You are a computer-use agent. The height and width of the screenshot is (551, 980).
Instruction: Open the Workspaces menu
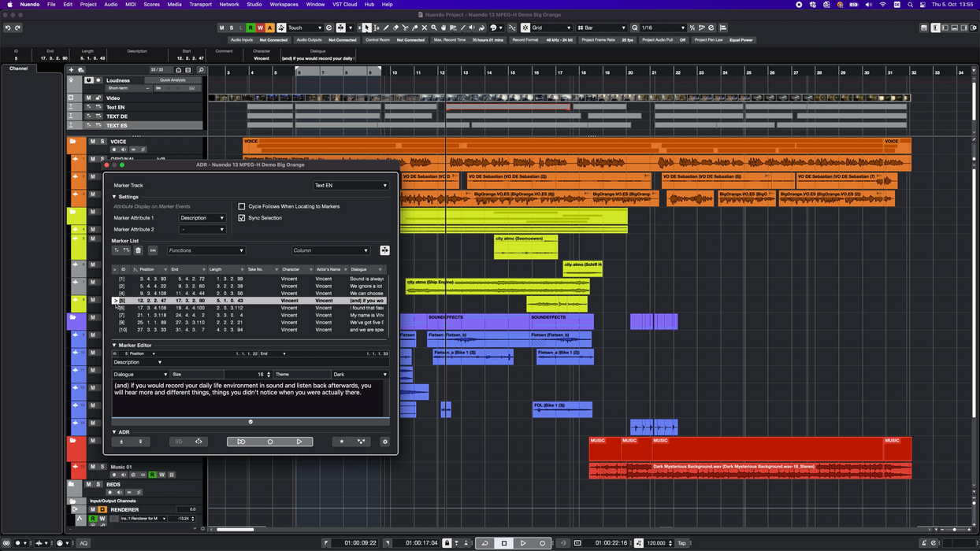point(284,5)
